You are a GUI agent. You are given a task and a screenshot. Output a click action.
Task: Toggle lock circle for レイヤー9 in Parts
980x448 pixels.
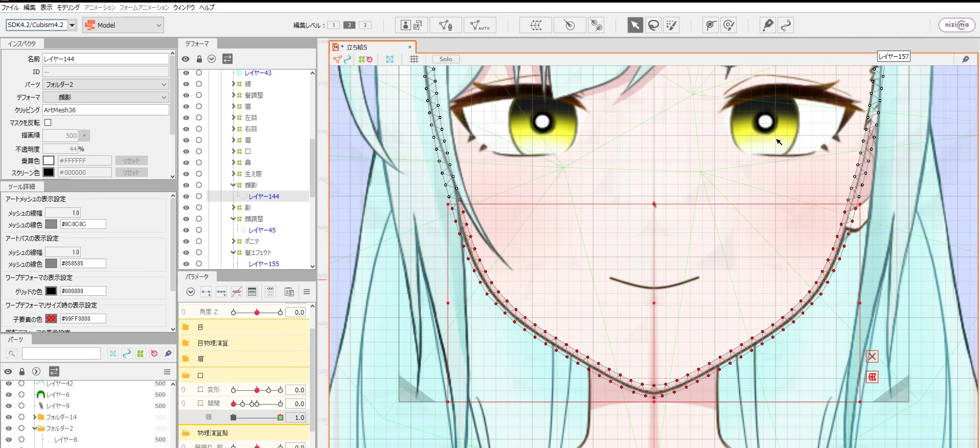(x=21, y=406)
